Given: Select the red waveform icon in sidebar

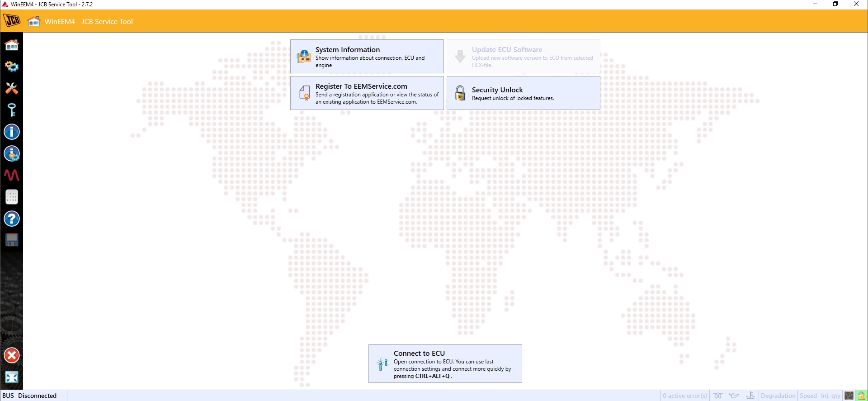Looking at the screenshot, I should pyautogui.click(x=12, y=175).
